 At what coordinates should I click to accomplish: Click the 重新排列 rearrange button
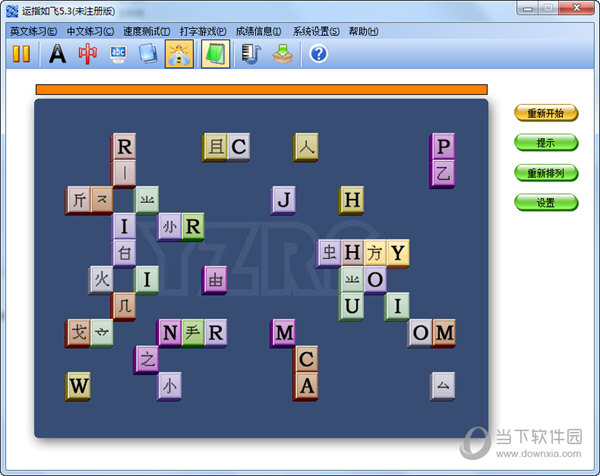click(x=546, y=173)
